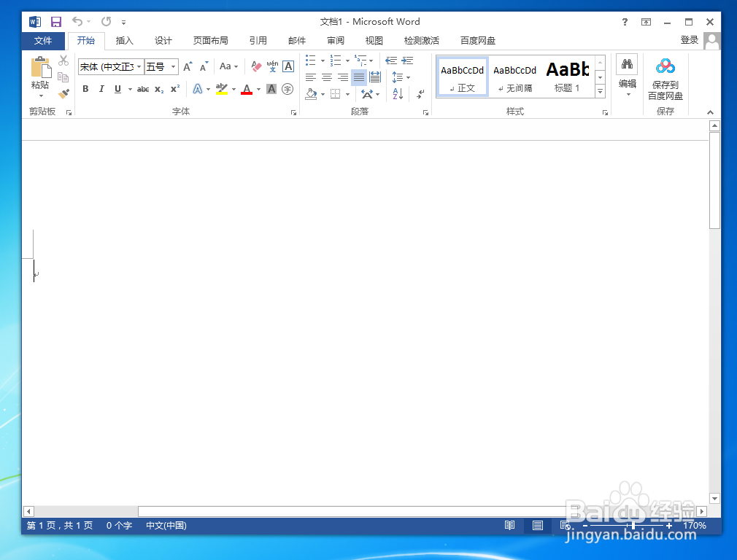Toggle strikethrough formatting
The image size is (737, 560).
click(143, 89)
